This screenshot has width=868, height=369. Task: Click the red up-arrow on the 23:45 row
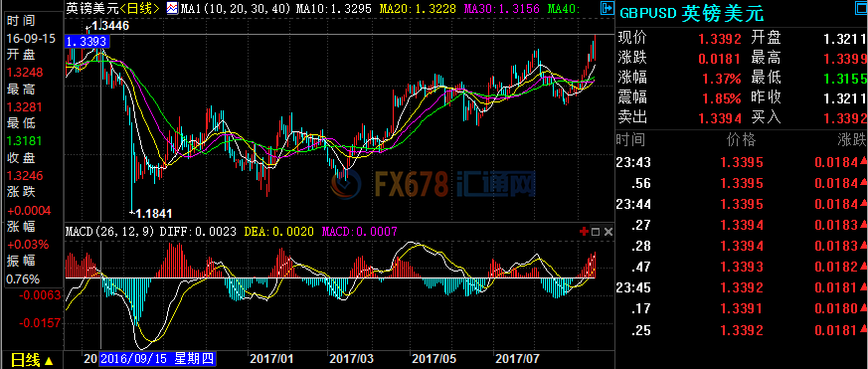(x=863, y=287)
